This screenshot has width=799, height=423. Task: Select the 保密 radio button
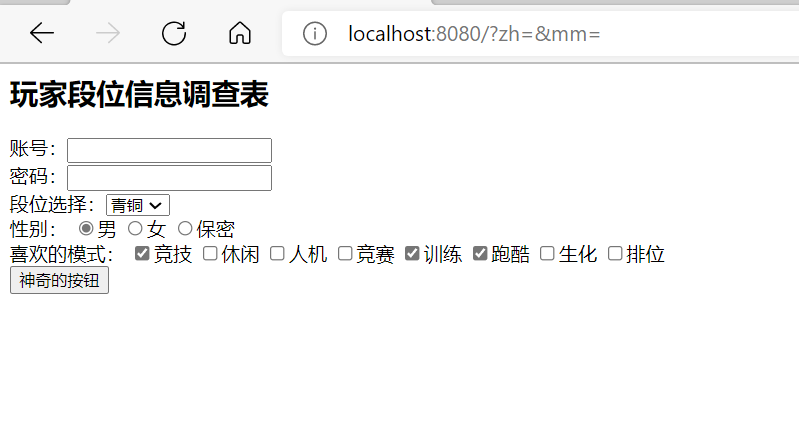coord(185,228)
